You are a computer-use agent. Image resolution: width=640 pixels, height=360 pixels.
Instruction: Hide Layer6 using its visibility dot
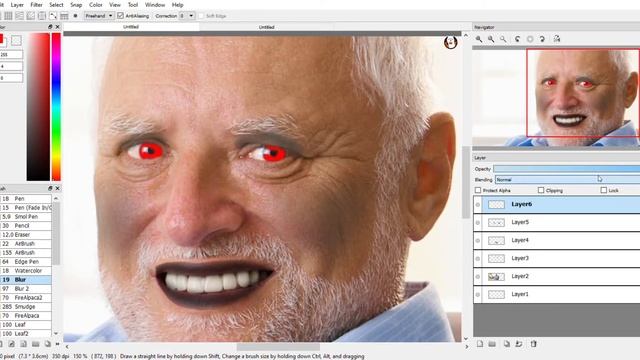478,204
